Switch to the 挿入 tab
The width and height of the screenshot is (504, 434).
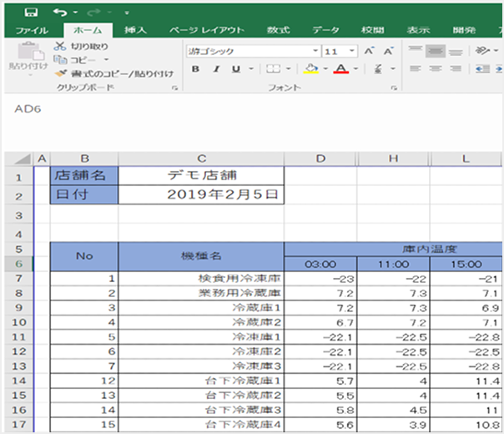pos(135,30)
